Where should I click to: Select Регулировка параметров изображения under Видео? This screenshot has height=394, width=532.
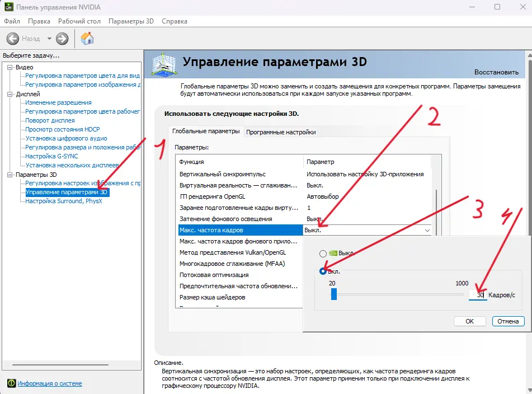point(83,85)
